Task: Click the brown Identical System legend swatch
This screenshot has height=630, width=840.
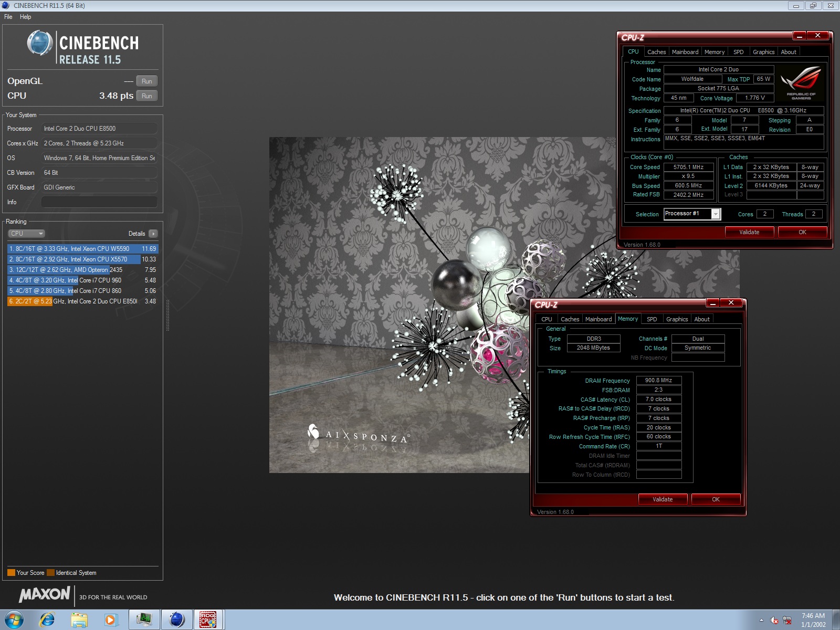Action: click(x=50, y=573)
